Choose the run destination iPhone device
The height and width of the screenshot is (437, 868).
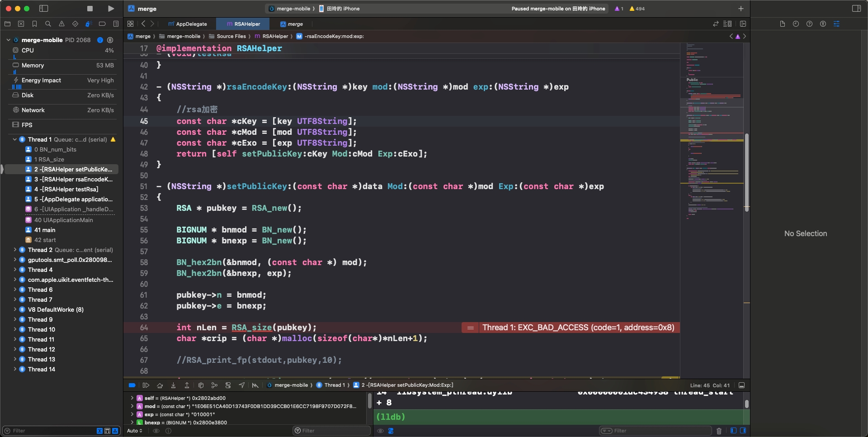point(340,9)
